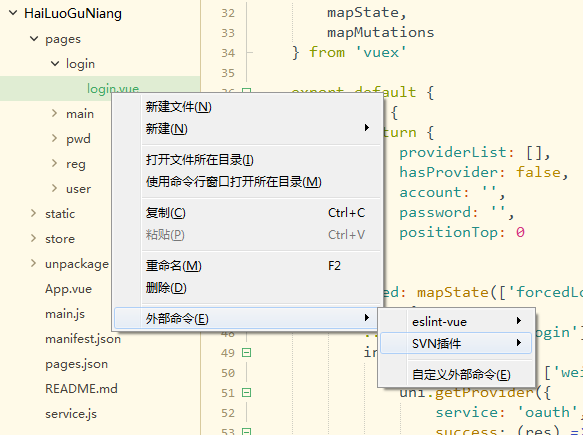Click the 'vuex' string in code
The image size is (583, 435).
381,52
